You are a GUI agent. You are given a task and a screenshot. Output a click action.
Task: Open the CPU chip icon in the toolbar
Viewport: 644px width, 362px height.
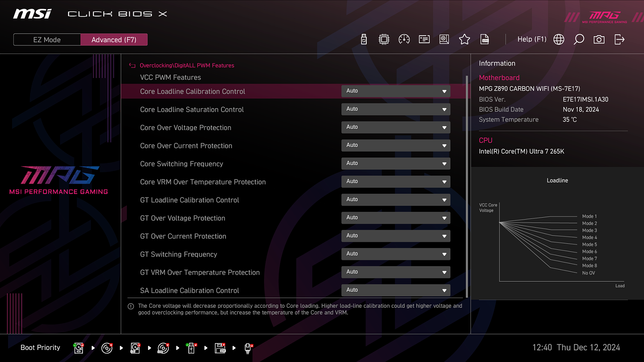coord(384,39)
